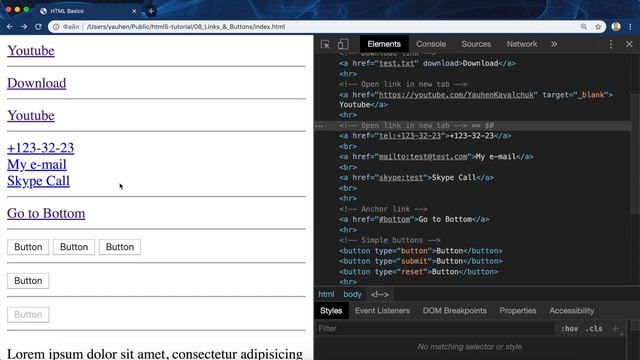Click body in the breadcrumb bar
This screenshot has width=640, height=360.
(x=352, y=294)
